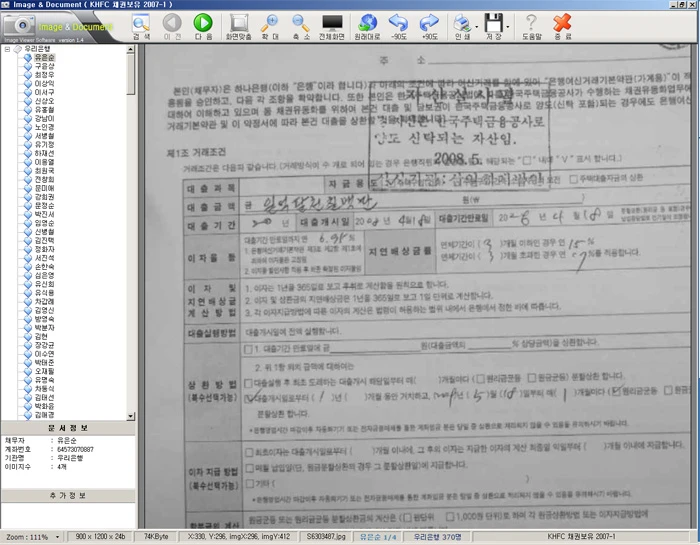Screen dimensions: 700x545
Task: Click the diamond icon beside 손한숙
Action: tap(28, 266)
